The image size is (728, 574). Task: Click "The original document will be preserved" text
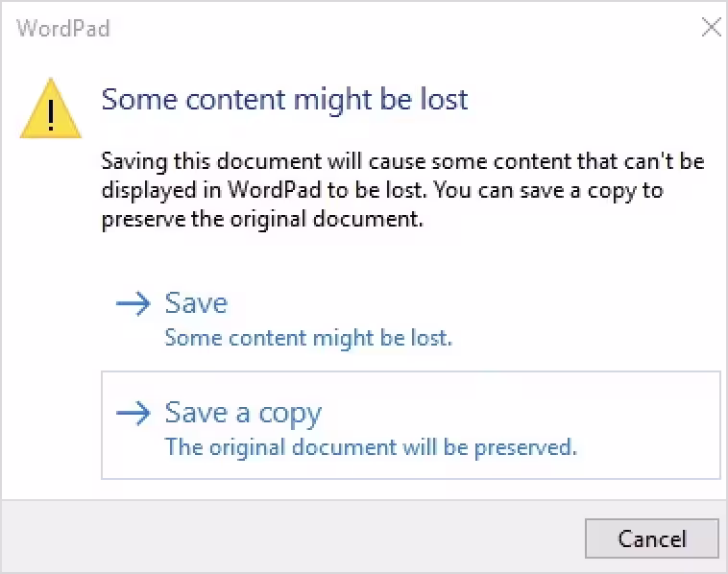[371, 447]
